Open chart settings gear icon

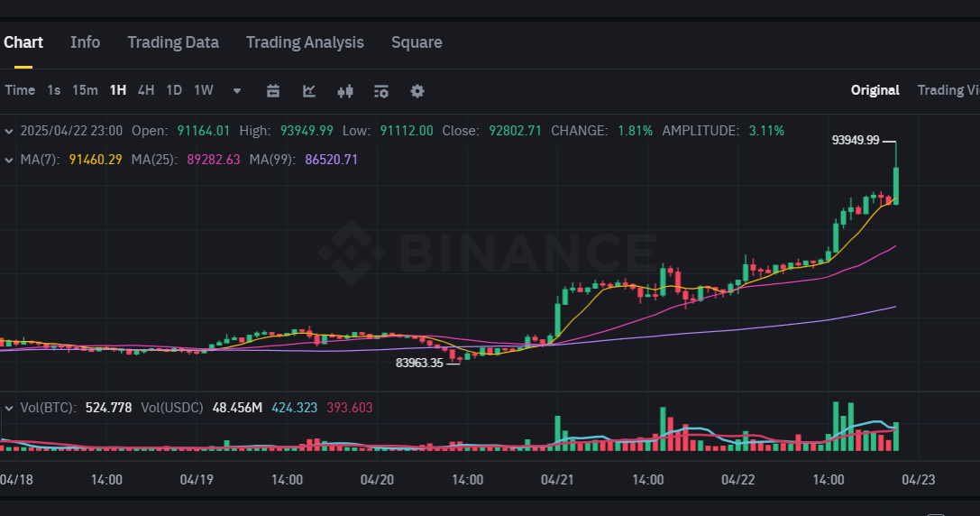click(x=417, y=91)
